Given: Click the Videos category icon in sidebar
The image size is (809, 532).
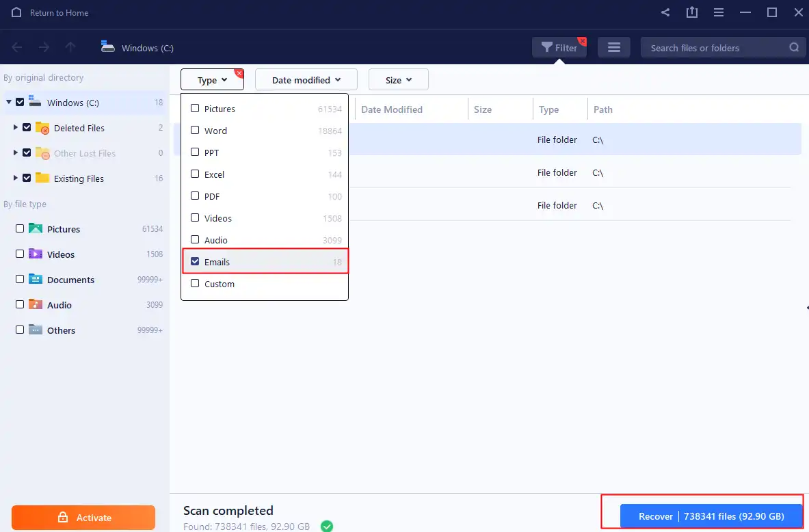Looking at the screenshot, I should pos(36,254).
